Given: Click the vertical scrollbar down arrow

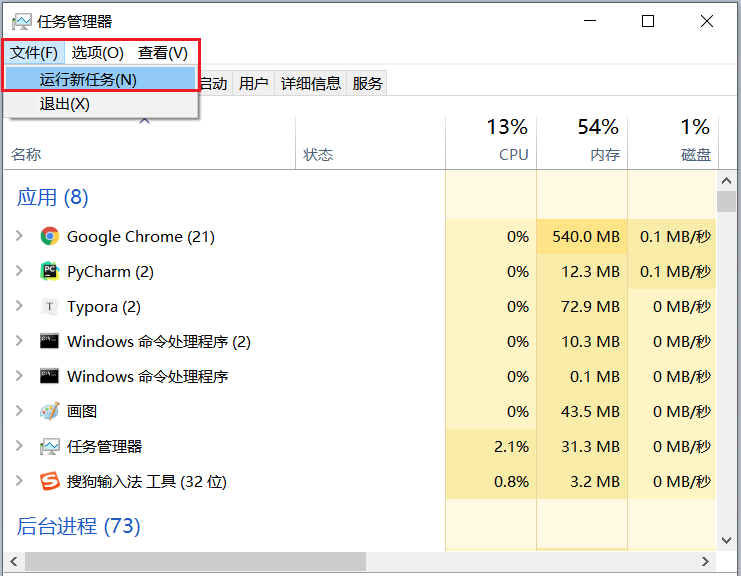Looking at the screenshot, I should [x=726, y=540].
